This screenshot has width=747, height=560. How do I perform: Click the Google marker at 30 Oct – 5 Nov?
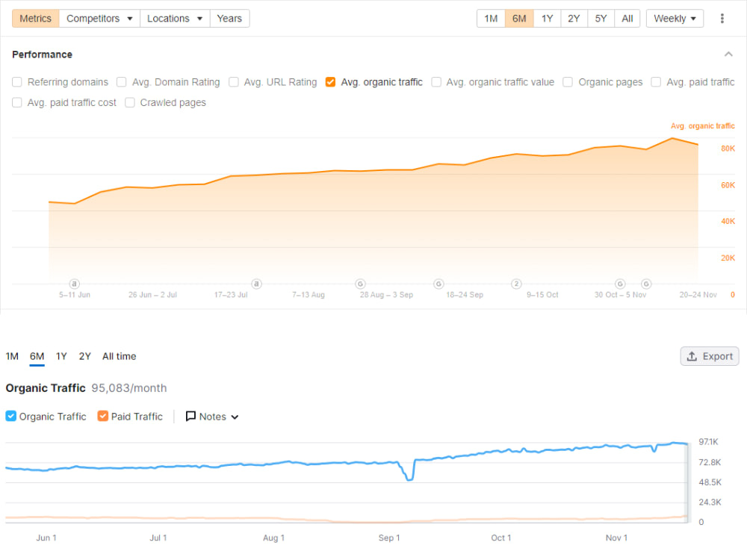click(620, 284)
